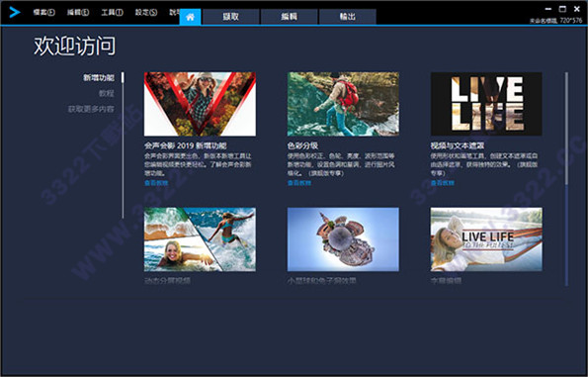Open the 色彩分级 hiker thumbnail
Viewport: 588px width, 377px height.
[x=343, y=104]
